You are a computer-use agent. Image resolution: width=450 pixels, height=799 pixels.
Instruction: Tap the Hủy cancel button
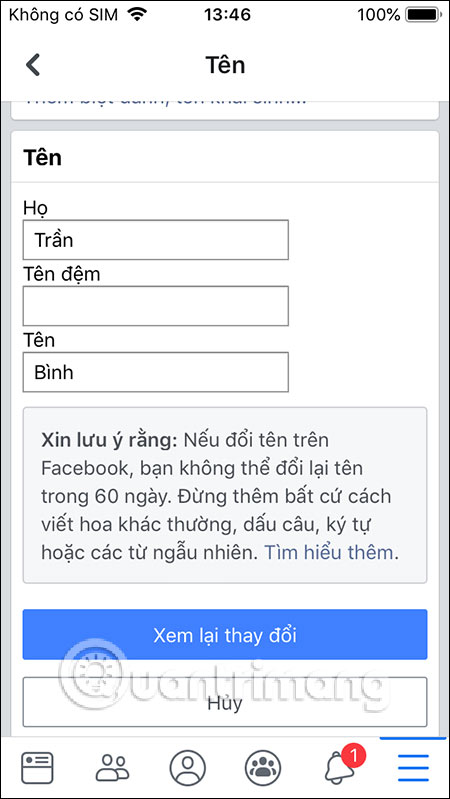(225, 702)
